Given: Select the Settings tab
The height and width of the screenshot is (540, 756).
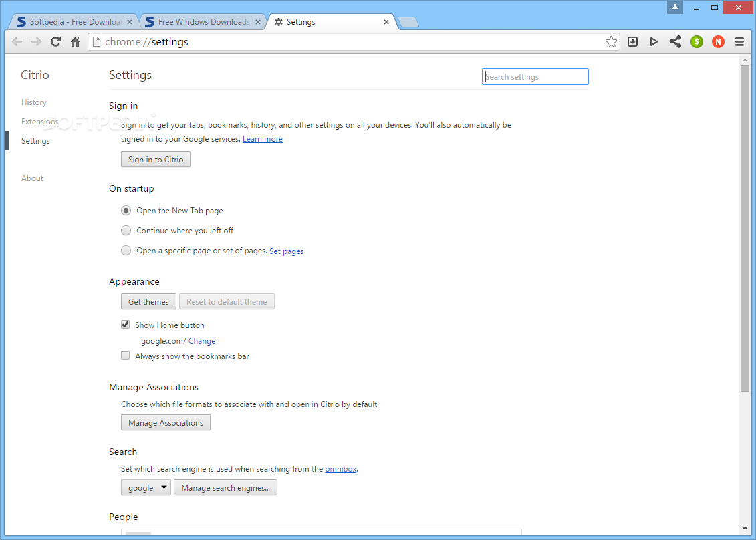Looking at the screenshot, I should click(x=332, y=22).
